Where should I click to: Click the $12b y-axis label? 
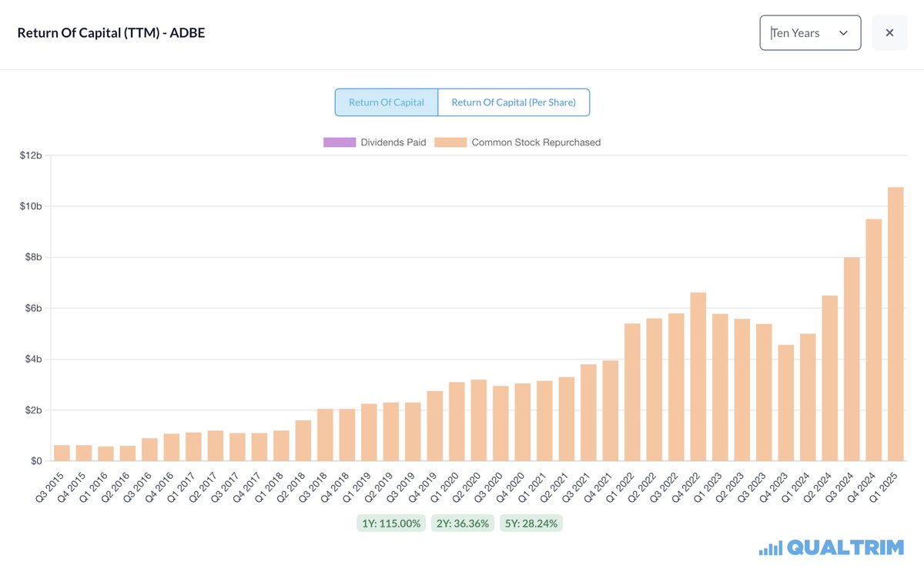point(31,156)
